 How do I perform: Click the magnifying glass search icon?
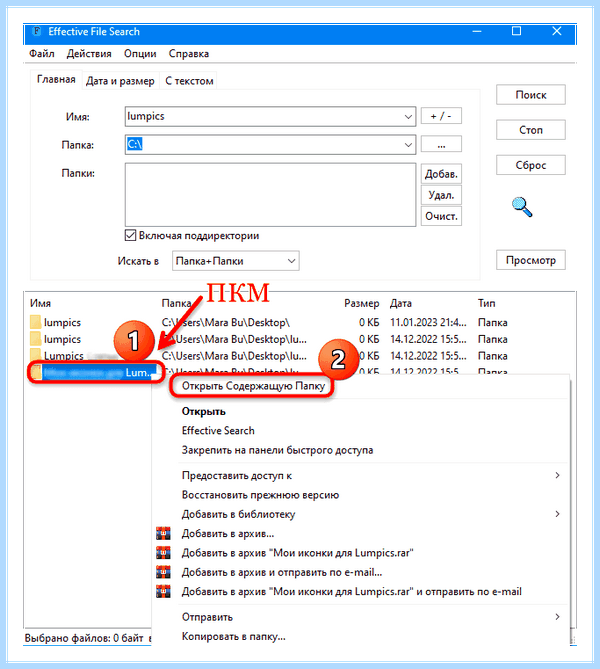click(522, 207)
